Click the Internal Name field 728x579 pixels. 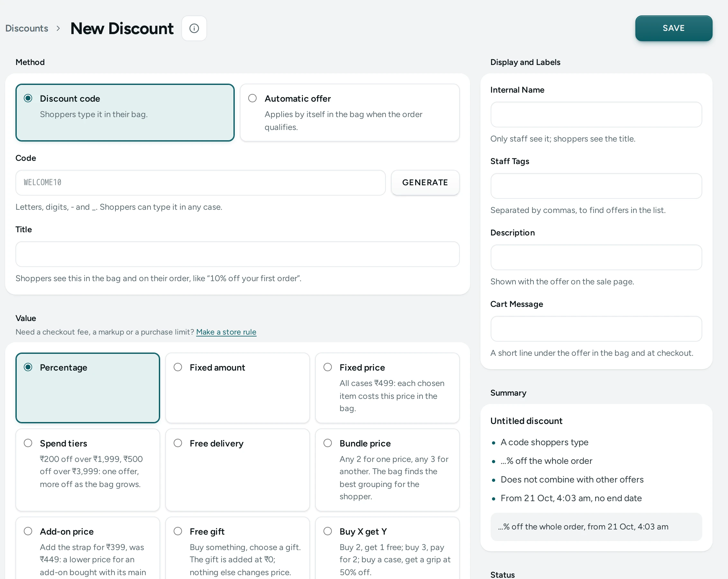coord(596,115)
